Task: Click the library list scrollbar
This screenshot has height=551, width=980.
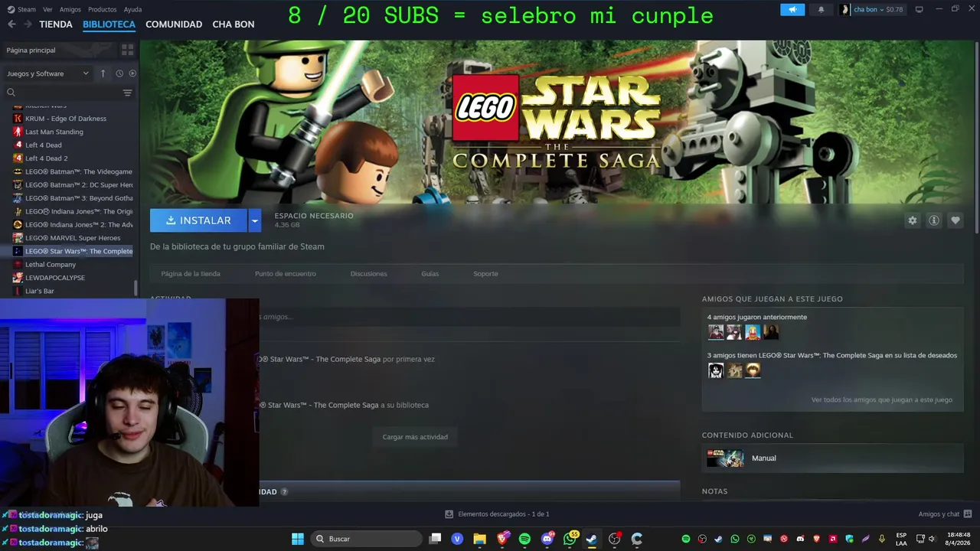Action: coord(136,288)
